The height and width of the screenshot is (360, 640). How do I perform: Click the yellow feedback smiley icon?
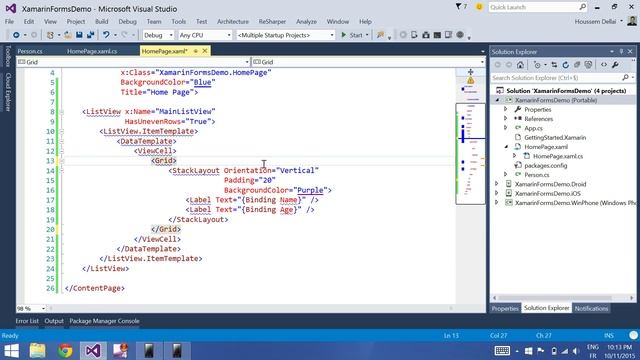point(479,7)
